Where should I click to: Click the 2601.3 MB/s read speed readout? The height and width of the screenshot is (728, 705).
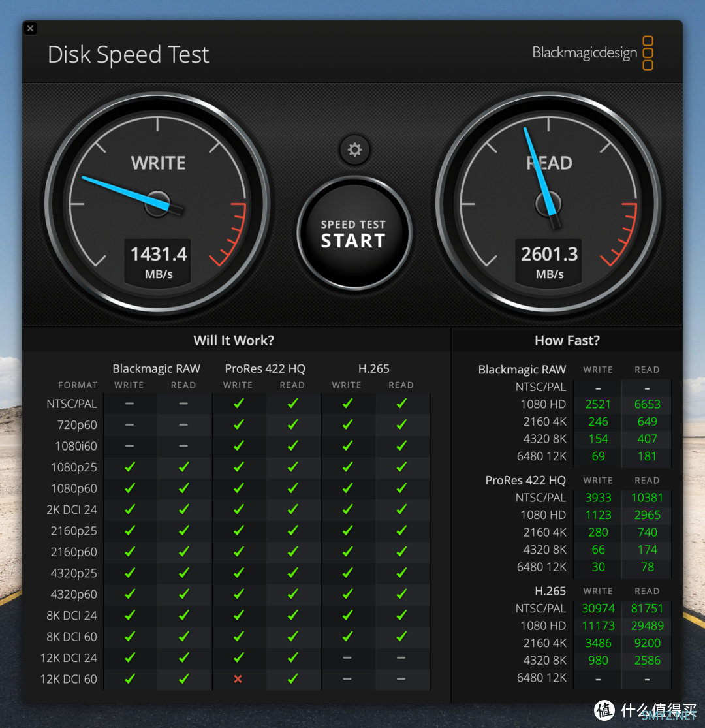[549, 262]
